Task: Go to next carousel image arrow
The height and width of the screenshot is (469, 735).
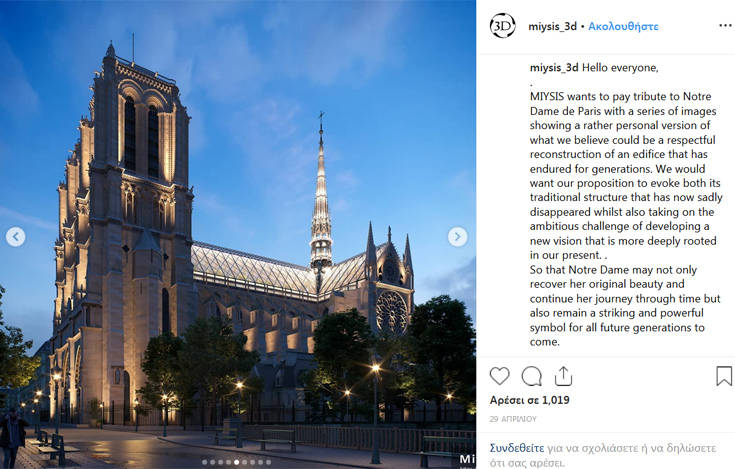Action: (457, 237)
